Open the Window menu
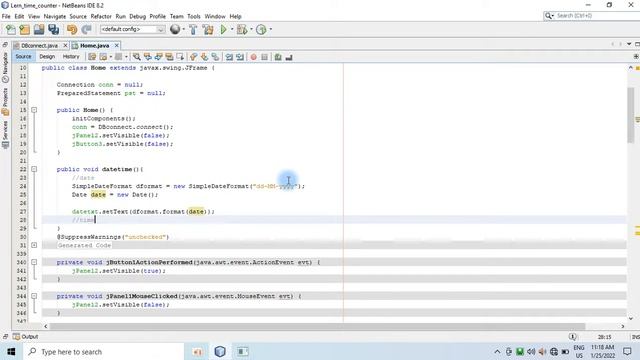The height and width of the screenshot is (360, 640). [x=215, y=16]
